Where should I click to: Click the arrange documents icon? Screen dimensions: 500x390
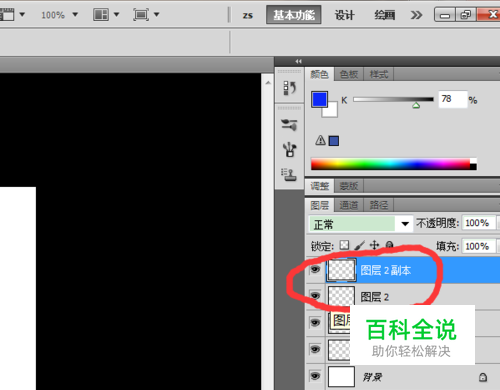tap(101, 15)
